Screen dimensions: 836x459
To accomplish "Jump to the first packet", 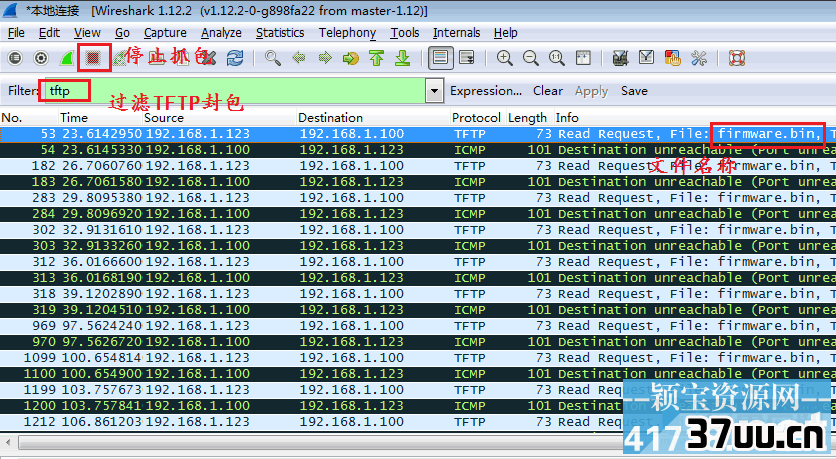I will click(x=376, y=58).
